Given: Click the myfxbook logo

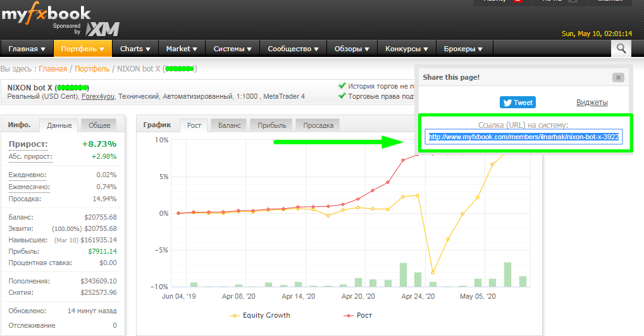Looking at the screenshot, I should pyautogui.click(x=46, y=13).
